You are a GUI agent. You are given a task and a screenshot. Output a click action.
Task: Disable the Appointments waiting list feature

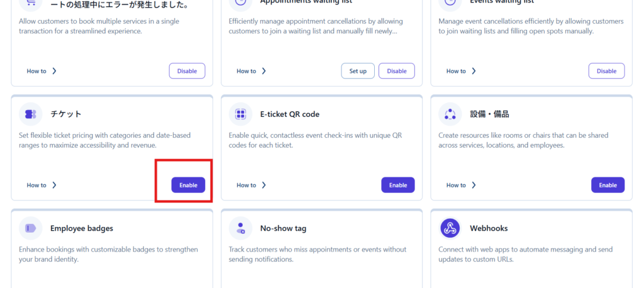pyautogui.click(x=396, y=71)
